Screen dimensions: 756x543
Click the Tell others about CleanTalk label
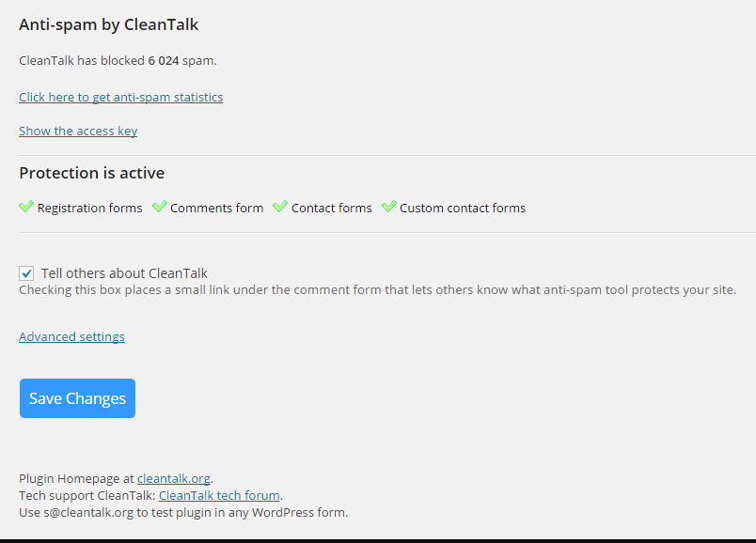[x=124, y=273]
